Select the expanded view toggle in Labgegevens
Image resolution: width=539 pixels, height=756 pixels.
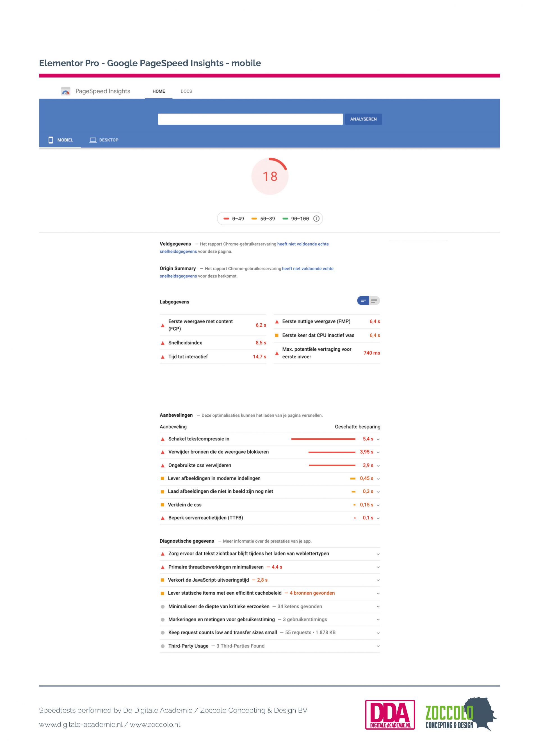point(374,301)
